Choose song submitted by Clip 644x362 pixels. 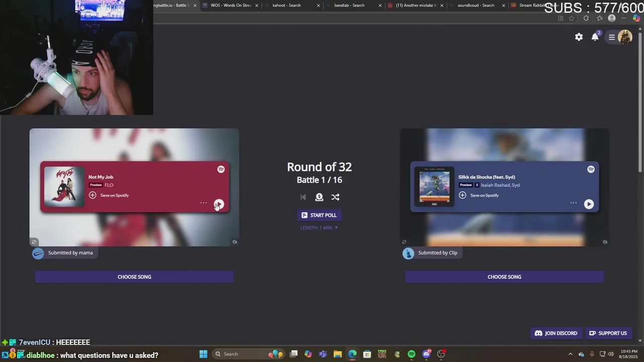[504, 277]
